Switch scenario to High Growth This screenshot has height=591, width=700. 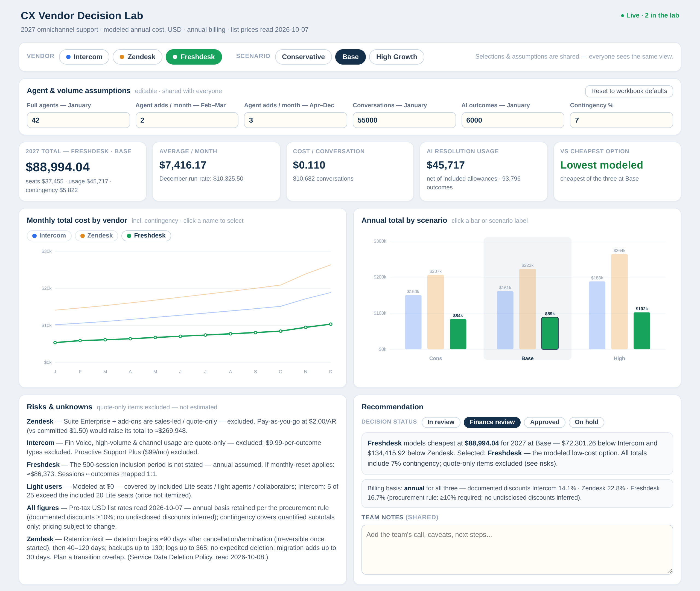click(x=396, y=57)
